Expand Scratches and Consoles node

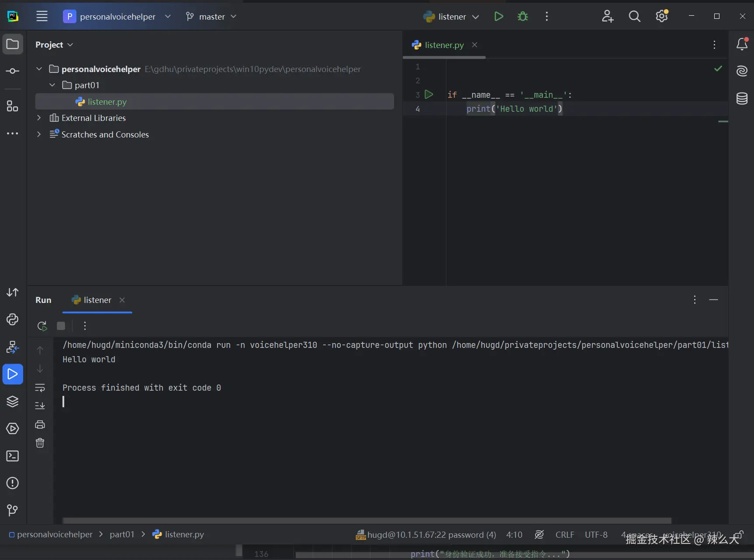point(39,134)
